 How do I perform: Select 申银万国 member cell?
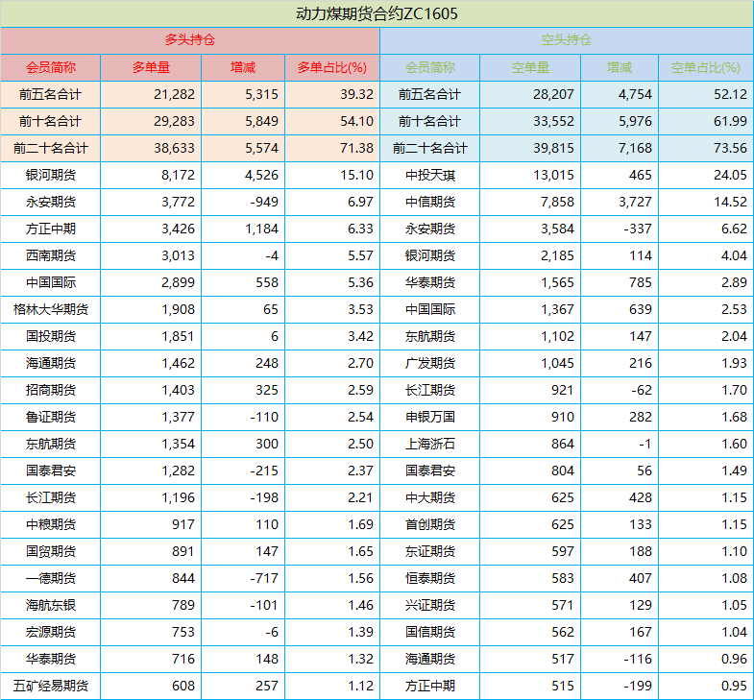click(430, 418)
